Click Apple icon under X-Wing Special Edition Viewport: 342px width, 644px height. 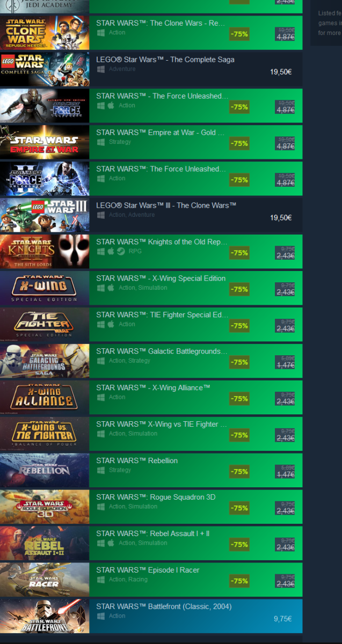(x=111, y=288)
